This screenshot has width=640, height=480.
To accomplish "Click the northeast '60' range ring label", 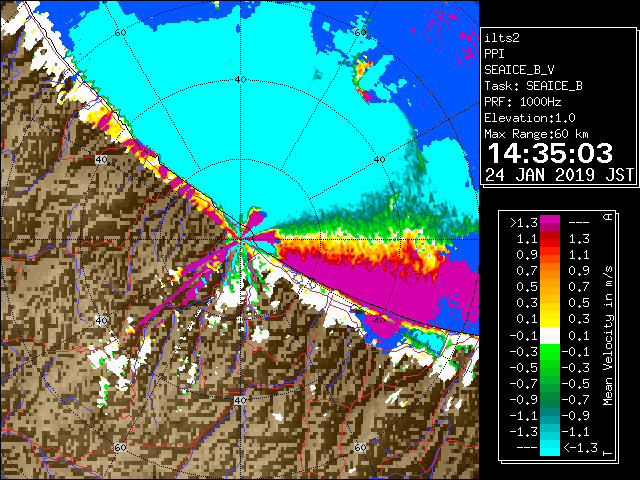I will click(x=360, y=33).
